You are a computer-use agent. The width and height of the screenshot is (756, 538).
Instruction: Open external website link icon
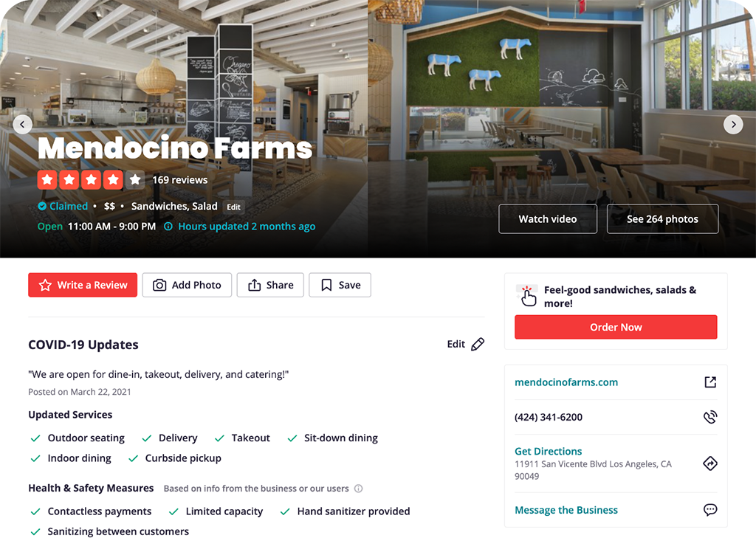pyautogui.click(x=710, y=382)
